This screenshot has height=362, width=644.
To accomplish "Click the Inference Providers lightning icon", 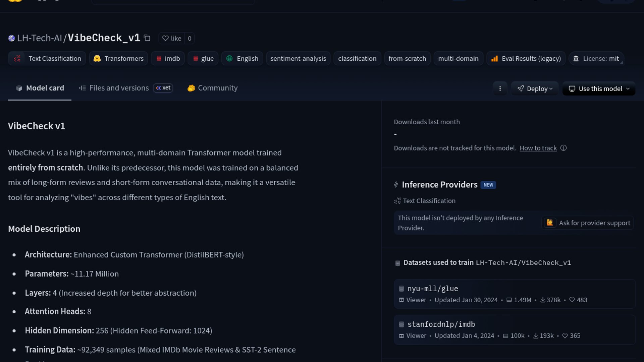I will 396,184.
